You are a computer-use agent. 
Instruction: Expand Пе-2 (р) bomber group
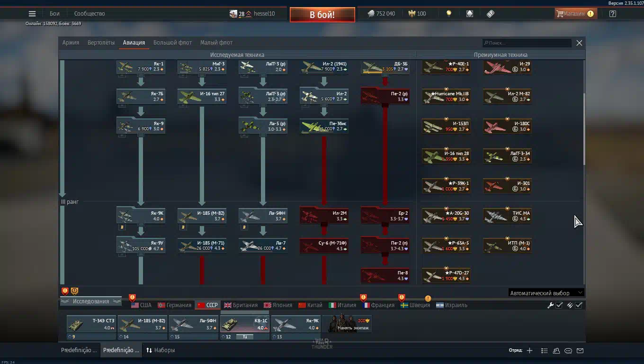(x=385, y=96)
